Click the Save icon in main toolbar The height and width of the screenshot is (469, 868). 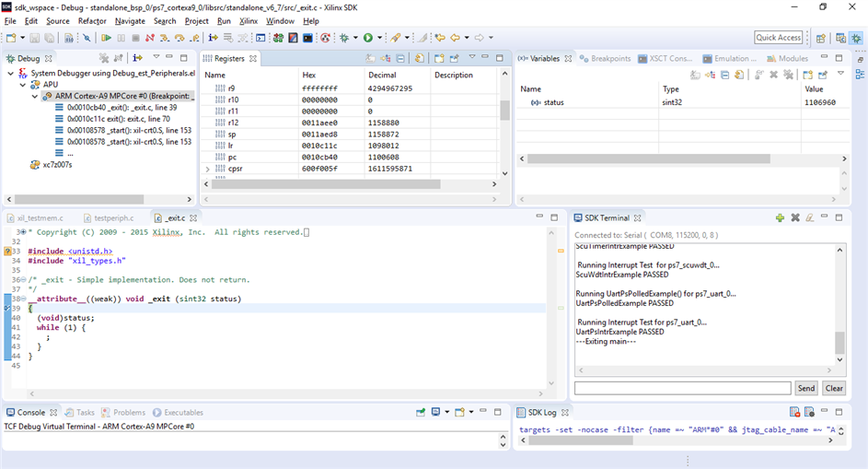(x=35, y=38)
